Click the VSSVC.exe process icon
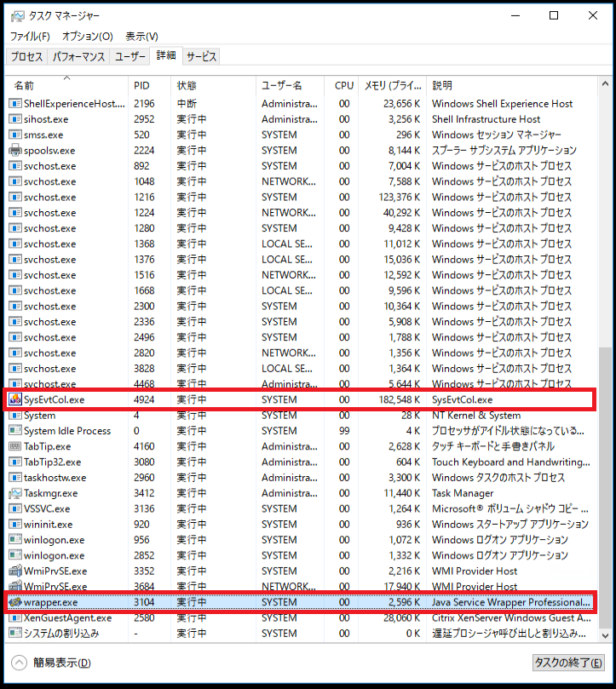Image resolution: width=616 pixels, height=689 pixels. coord(15,508)
